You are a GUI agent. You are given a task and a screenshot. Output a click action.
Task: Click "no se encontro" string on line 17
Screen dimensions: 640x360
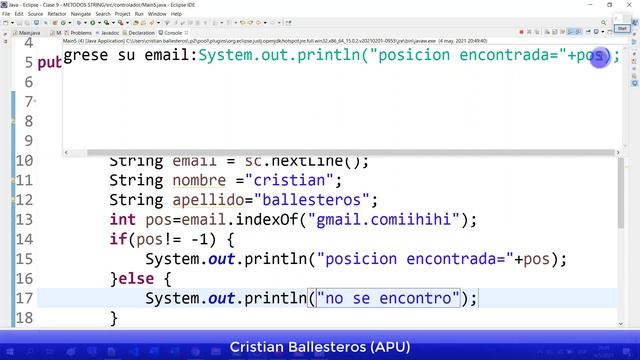tap(388, 298)
